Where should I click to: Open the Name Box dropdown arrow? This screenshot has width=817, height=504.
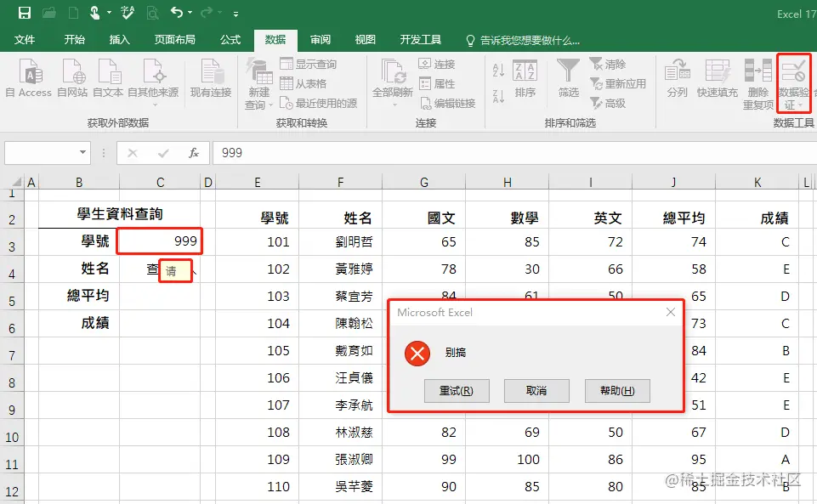pos(82,153)
